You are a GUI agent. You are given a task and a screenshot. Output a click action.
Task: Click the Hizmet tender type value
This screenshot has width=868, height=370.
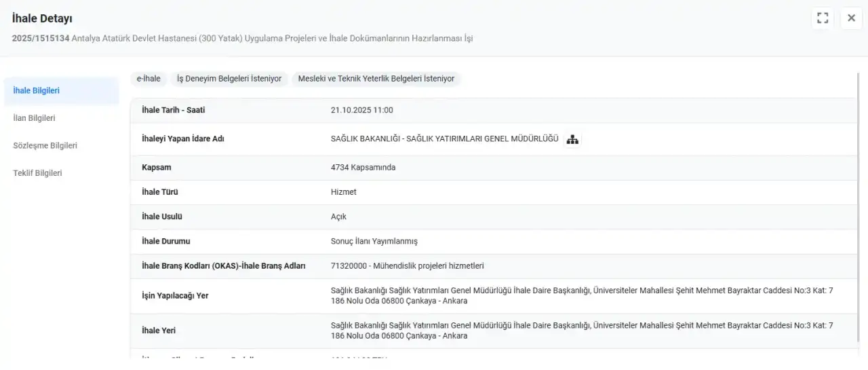343,192
